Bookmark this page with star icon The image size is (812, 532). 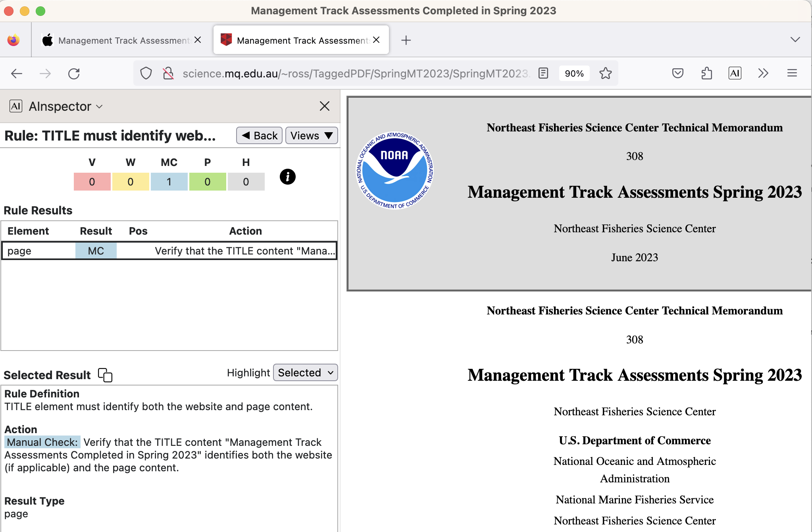click(x=605, y=73)
